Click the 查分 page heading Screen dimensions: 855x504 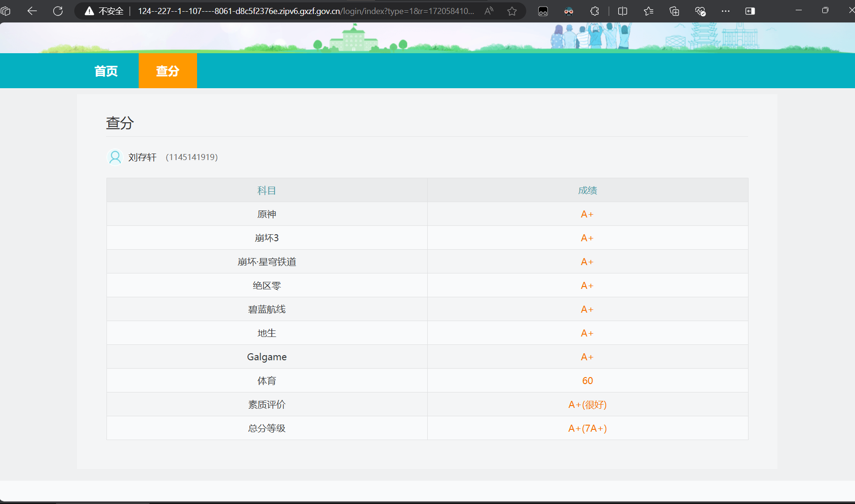pyautogui.click(x=120, y=123)
